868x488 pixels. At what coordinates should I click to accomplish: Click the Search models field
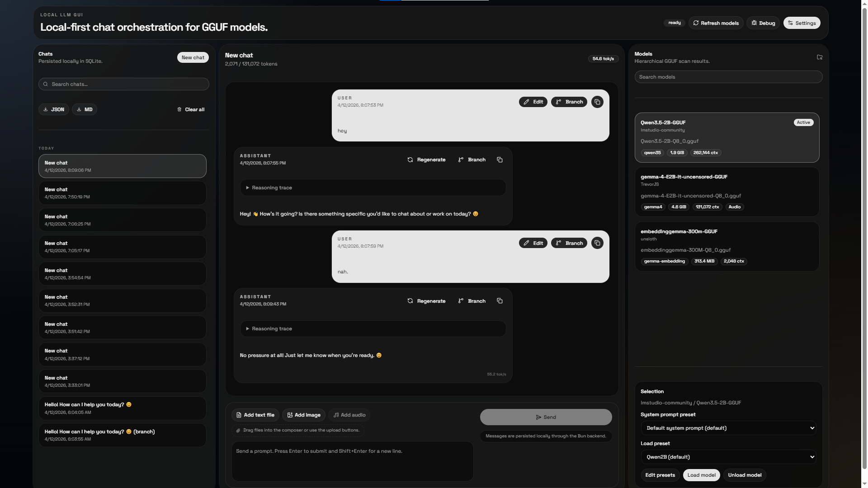tap(728, 77)
